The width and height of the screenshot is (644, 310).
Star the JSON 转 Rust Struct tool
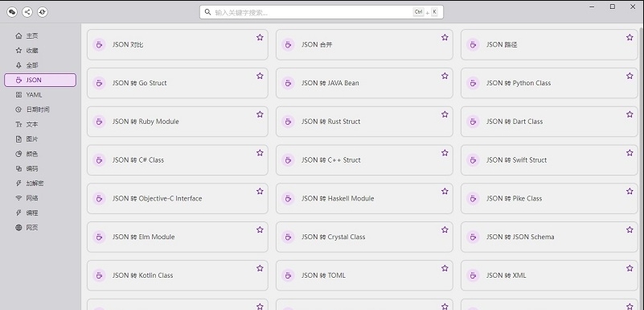click(x=445, y=114)
